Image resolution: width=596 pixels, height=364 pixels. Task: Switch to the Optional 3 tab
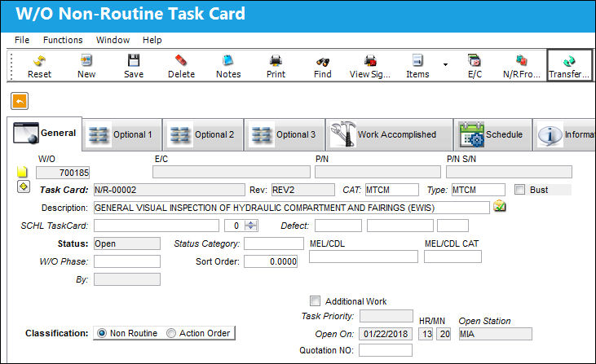click(285, 134)
